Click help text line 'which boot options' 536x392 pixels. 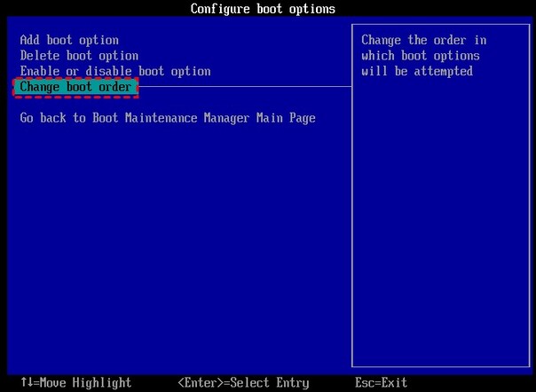[x=420, y=55]
